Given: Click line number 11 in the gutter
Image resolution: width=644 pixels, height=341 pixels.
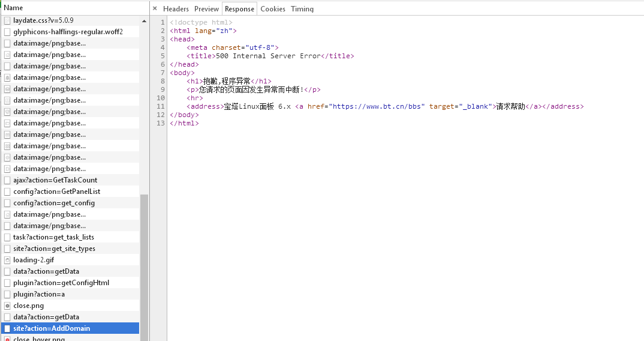Looking at the screenshot, I should [160, 106].
